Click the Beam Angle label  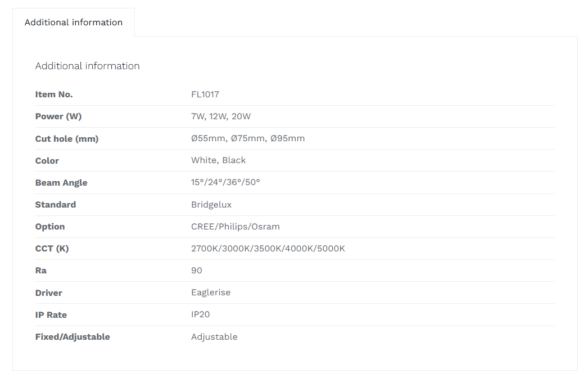[x=61, y=183]
